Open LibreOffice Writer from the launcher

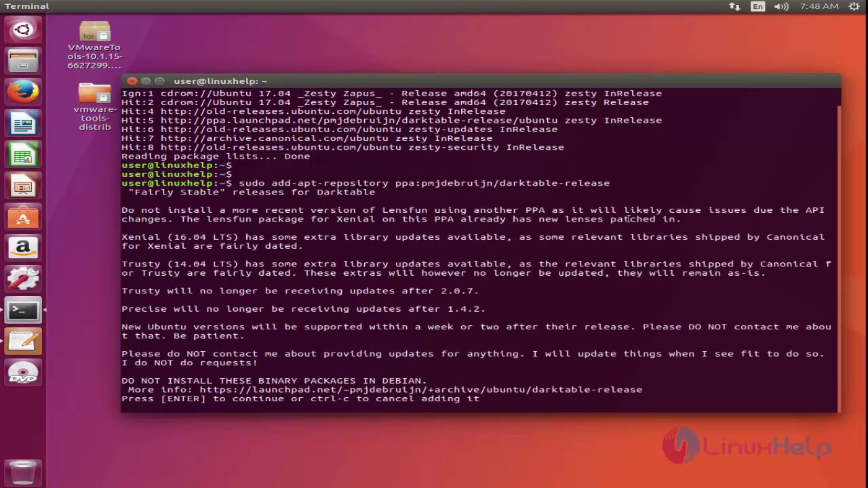coord(23,123)
